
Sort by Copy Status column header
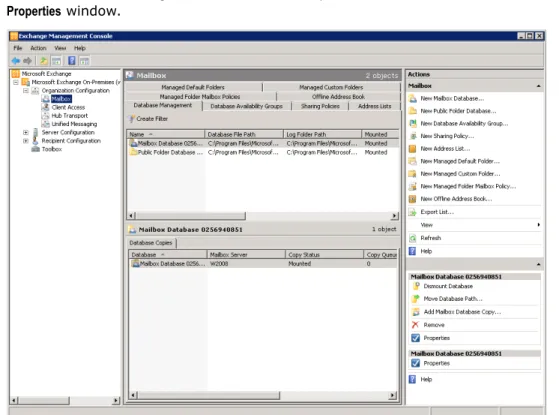click(x=324, y=255)
